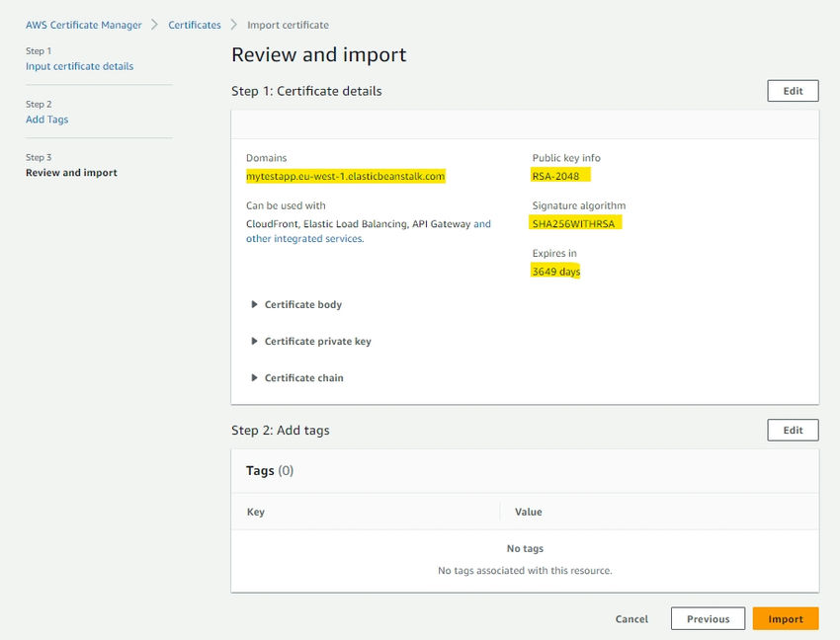The image size is (840, 640).
Task: Click the Step 1 label in sidebar
Action: point(39,51)
